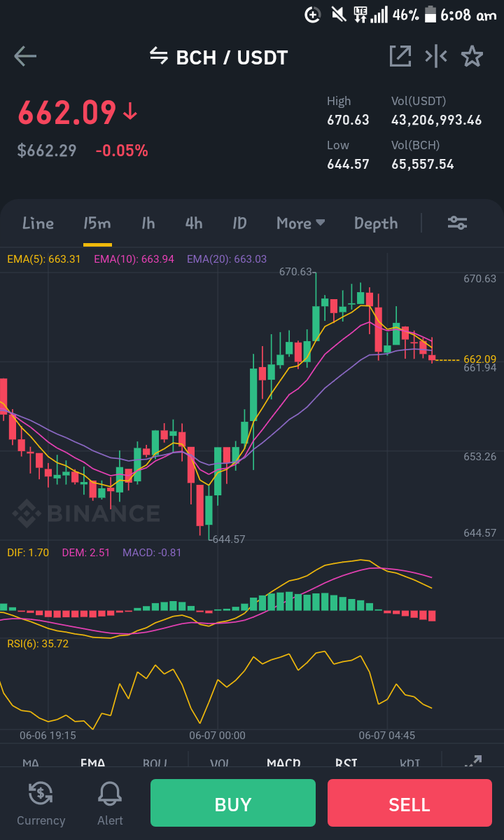
Task: Toggle the EMA indicator on the chart
Action: (92, 762)
